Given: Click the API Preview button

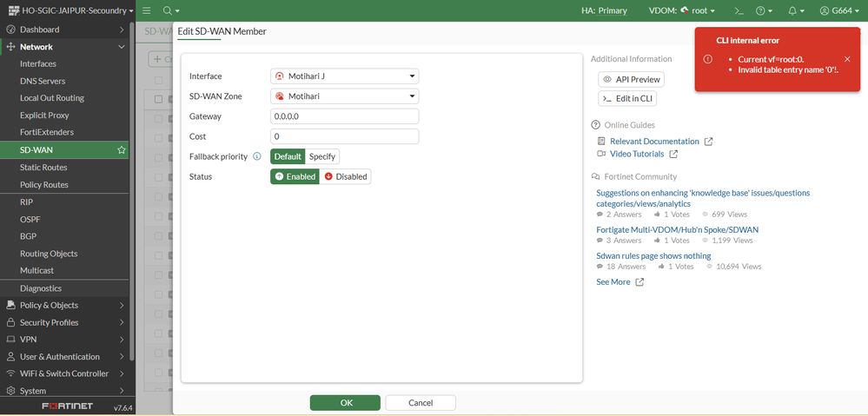Looking at the screenshot, I should point(631,80).
